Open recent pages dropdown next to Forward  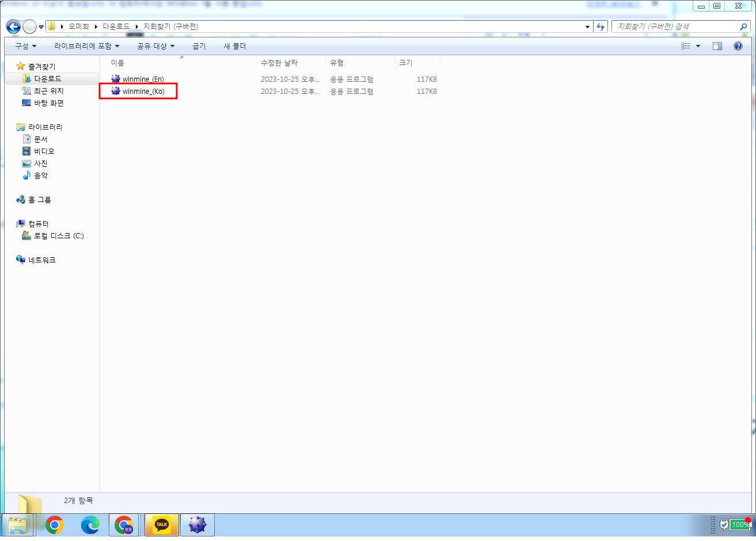click(x=41, y=27)
